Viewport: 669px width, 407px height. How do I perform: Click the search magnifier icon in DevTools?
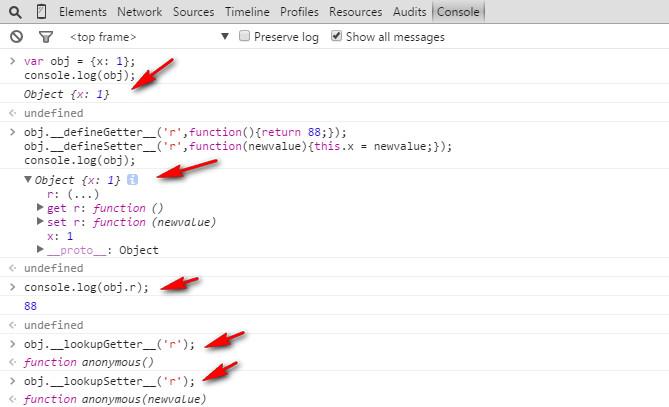[x=15, y=12]
